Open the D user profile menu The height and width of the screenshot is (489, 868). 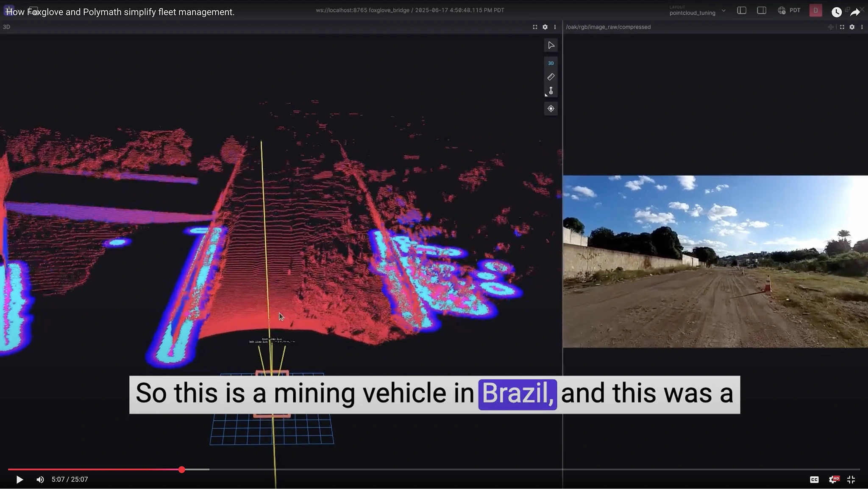(x=815, y=11)
